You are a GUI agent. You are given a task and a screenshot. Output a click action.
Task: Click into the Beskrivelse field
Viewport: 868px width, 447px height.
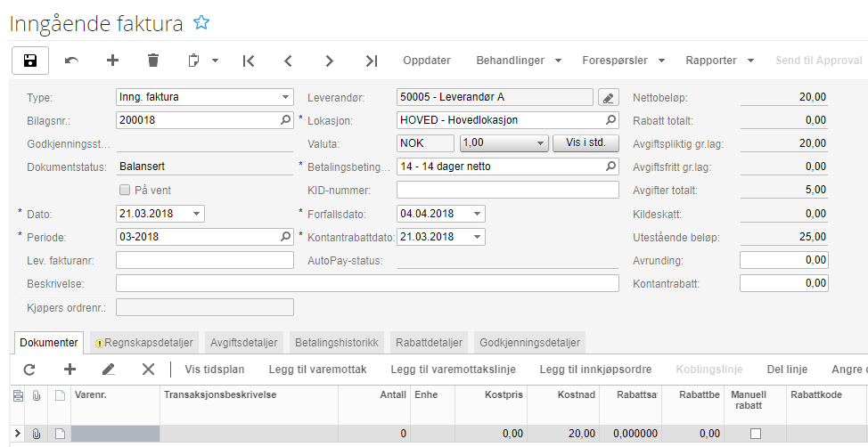pyautogui.click(x=367, y=283)
